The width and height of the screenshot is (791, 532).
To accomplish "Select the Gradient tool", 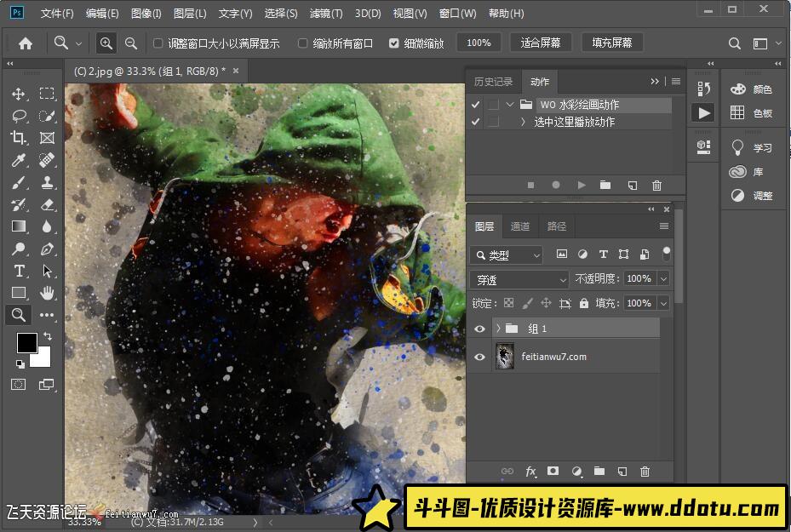I will pos(19,226).
